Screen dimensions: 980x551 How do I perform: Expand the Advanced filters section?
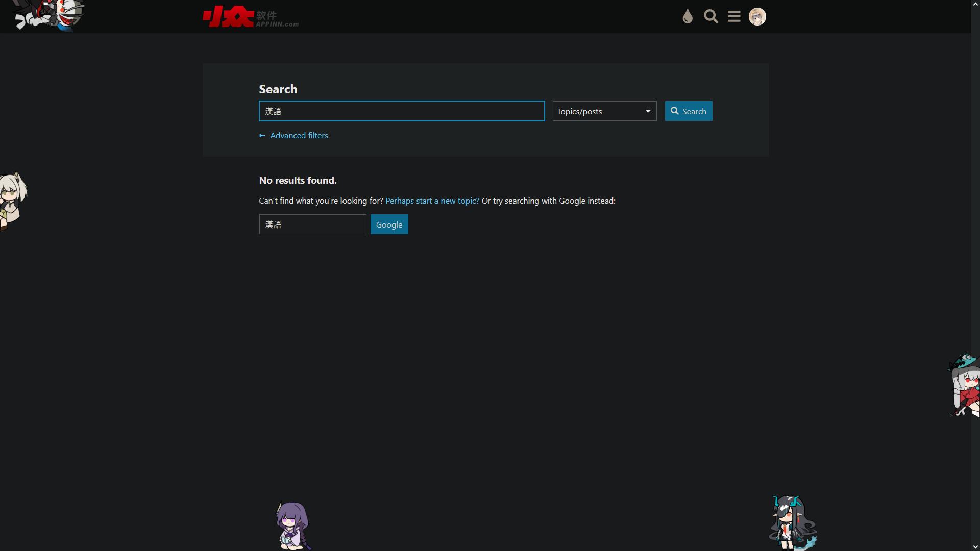[298, 136]
